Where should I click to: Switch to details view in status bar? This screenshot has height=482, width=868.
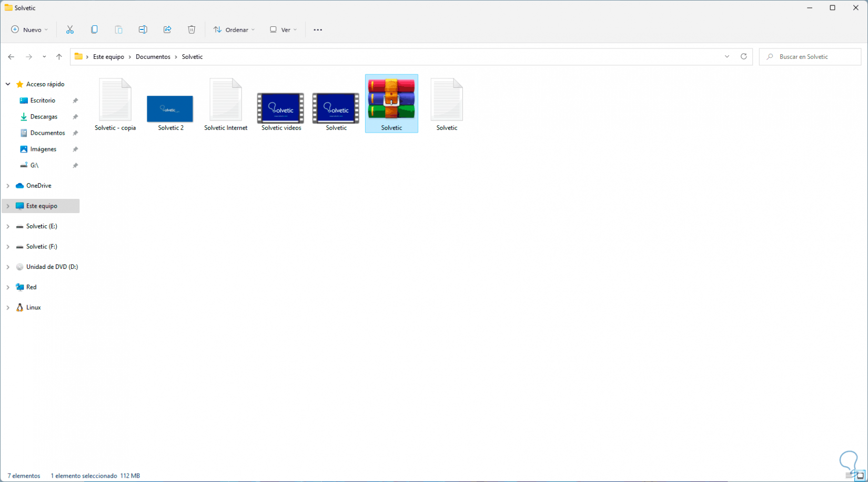[849, 476]
